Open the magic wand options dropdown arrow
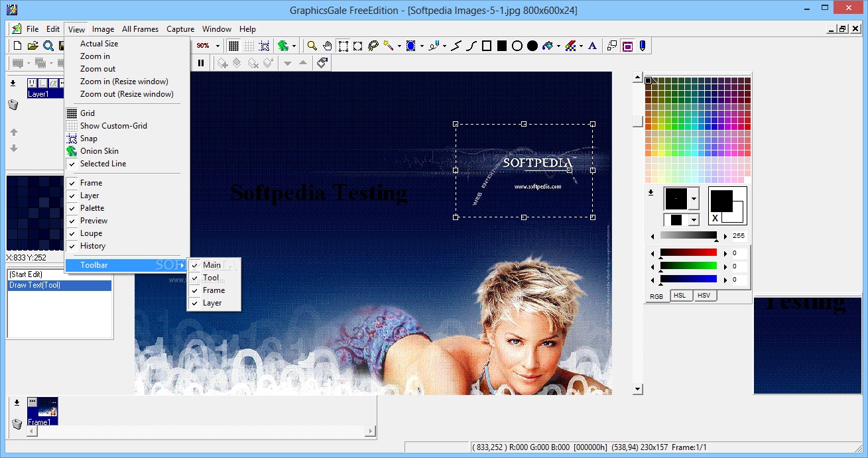This screenshot has width=868, height=458. point(399,46)
